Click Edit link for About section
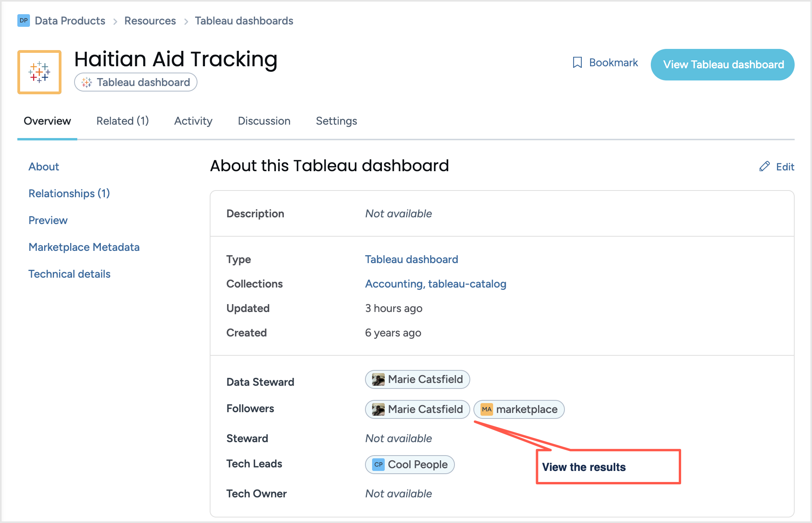This screenshot has width=812, height=523. point(777,166)
